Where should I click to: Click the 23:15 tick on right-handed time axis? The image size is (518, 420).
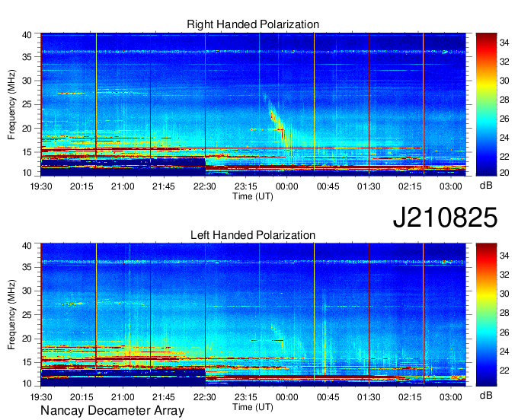pyautogui.click(x=246, y=186)
